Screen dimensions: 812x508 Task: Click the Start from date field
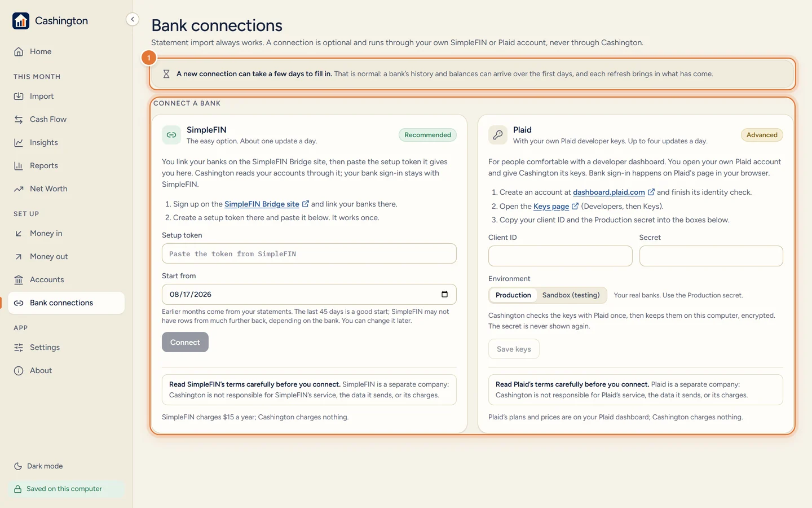point(309,294)
